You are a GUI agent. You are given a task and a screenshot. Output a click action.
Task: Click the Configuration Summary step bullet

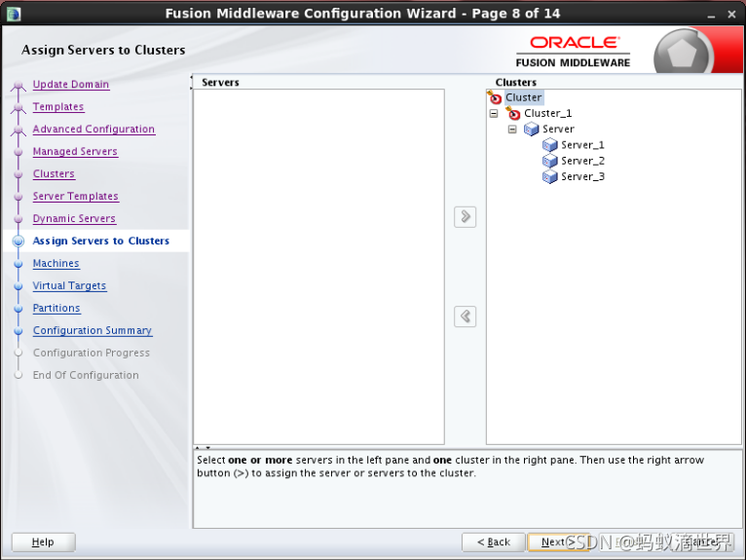click(19, 331)
